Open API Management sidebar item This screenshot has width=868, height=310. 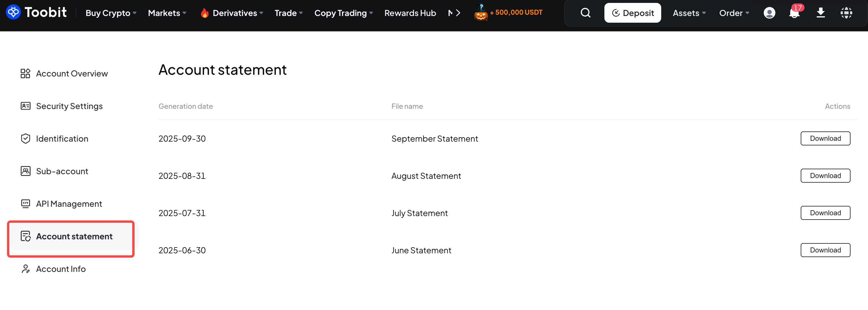[69, 204]
